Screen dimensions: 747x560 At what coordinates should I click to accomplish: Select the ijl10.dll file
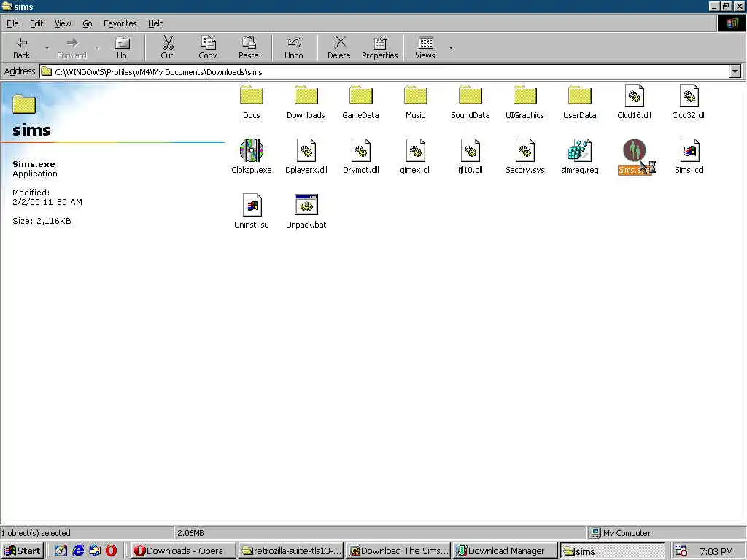471,157
